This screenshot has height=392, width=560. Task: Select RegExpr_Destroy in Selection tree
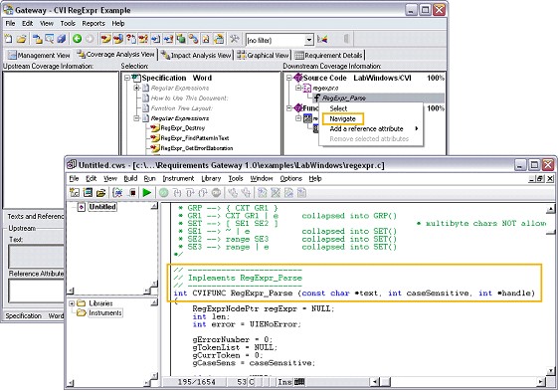[x=182, y=128]
